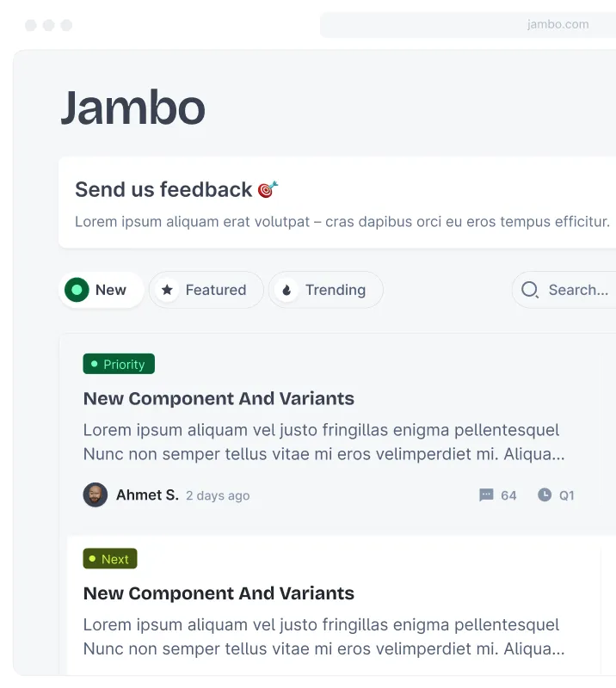Click Ahmet S.'s avatar thumbnail

point(95,494)
